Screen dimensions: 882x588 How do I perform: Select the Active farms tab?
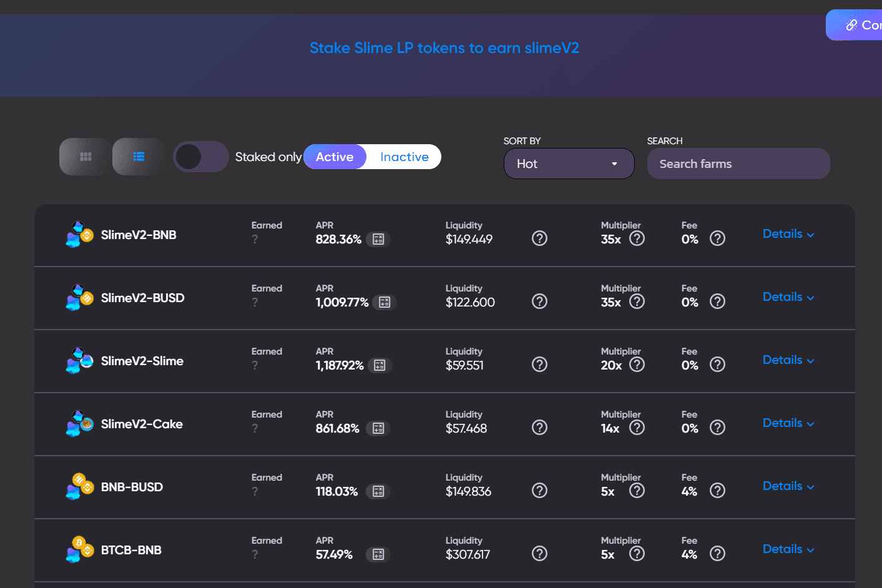pos(335,157)
